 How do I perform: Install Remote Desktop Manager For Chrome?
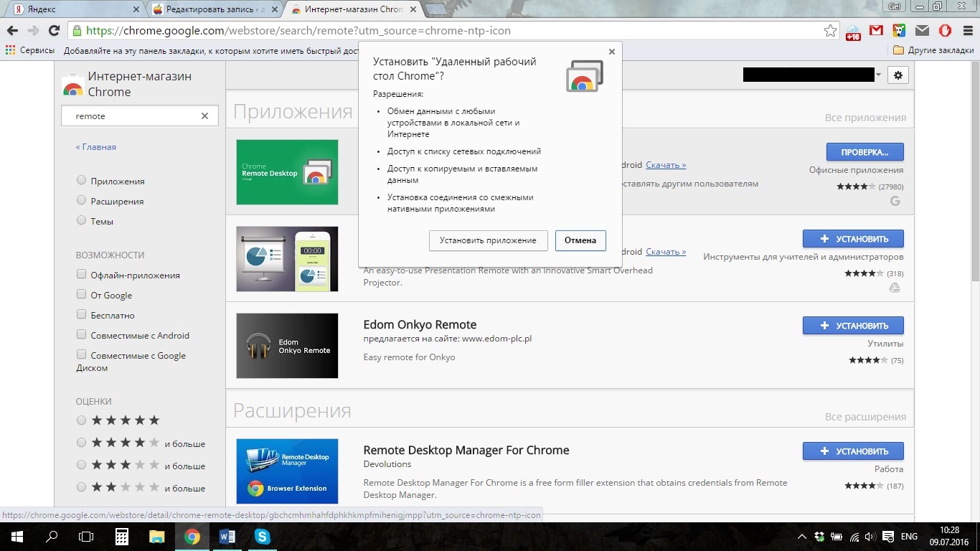tap(853, 451)
